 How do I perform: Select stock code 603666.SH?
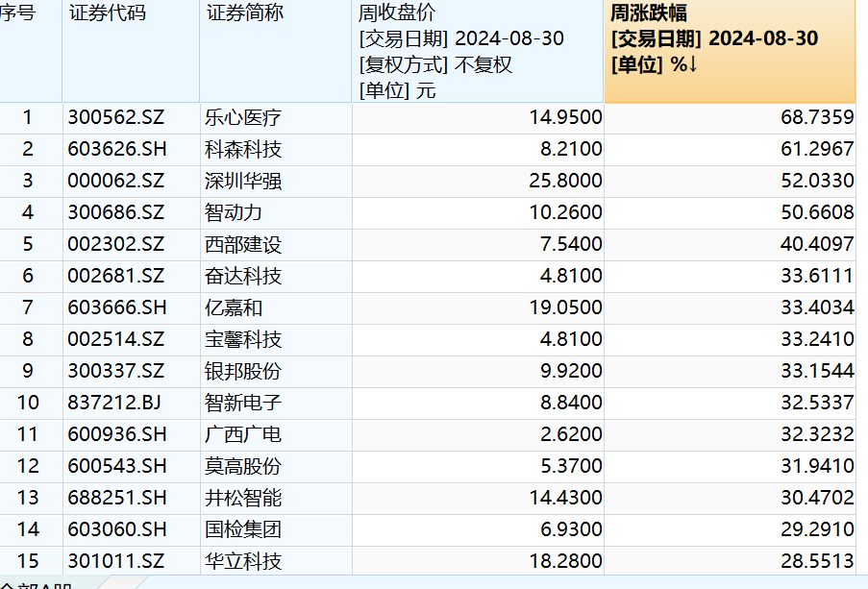117,307
